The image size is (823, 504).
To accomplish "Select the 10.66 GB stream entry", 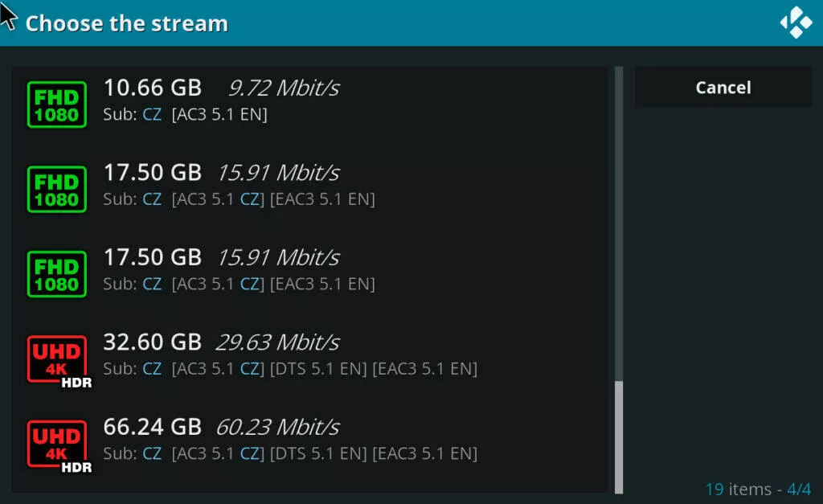I will tap(309, 104).
